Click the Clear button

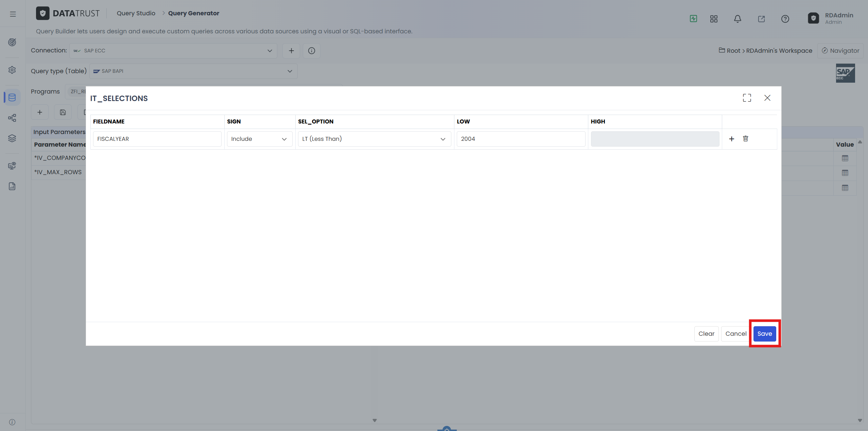tap(706, 334)
